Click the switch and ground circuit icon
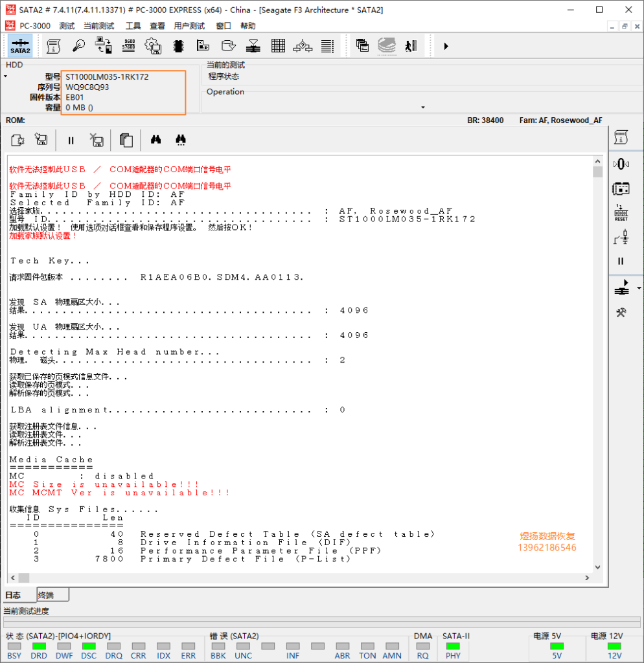 [x=621, y=237]
